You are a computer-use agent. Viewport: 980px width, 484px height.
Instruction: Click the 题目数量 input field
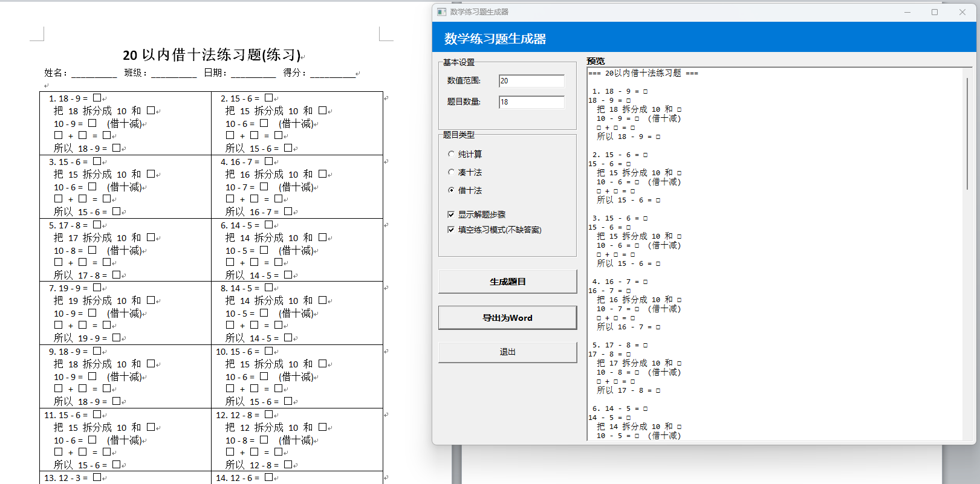531,102
